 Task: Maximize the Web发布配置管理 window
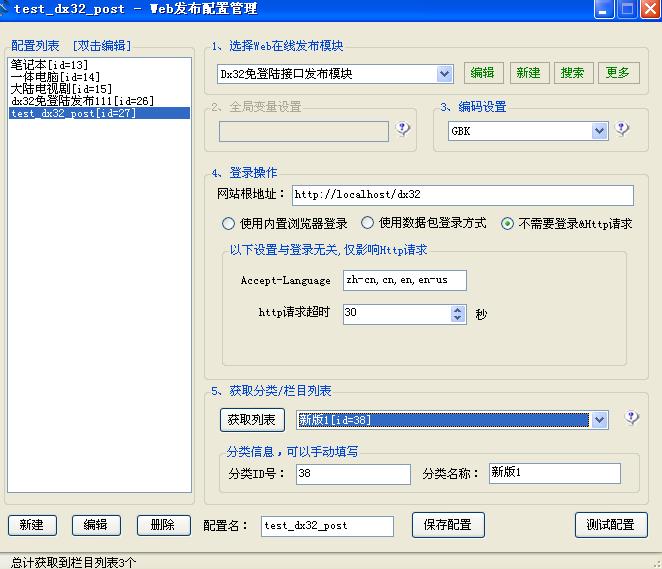(x=627, y=9)
